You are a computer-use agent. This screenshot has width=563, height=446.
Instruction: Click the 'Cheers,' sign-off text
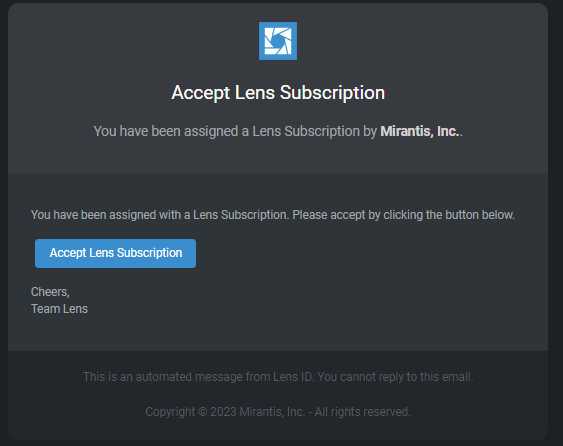(50, 292)
